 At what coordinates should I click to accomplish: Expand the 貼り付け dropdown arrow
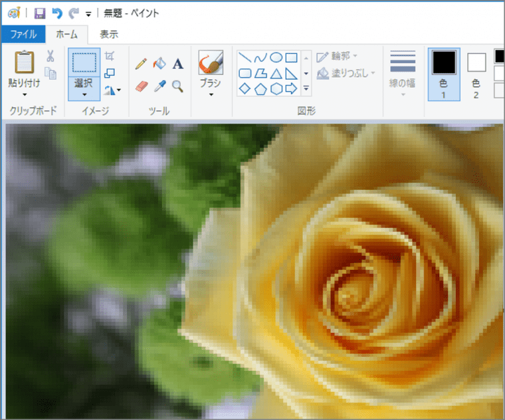(25, 94)
